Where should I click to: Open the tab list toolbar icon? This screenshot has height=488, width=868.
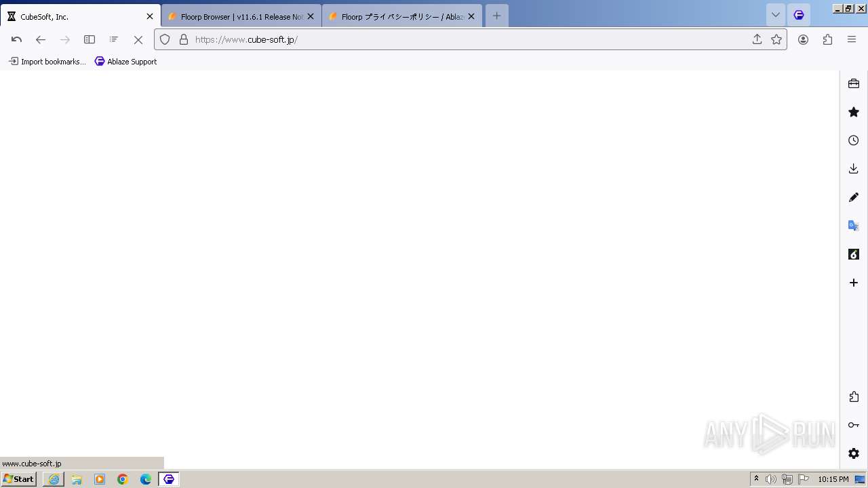114,39
